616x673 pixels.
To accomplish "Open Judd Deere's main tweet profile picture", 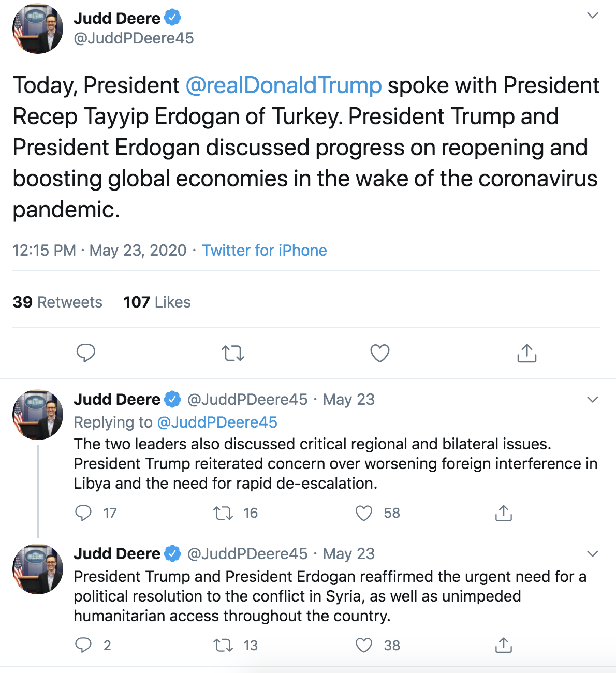I will point(38,29).
